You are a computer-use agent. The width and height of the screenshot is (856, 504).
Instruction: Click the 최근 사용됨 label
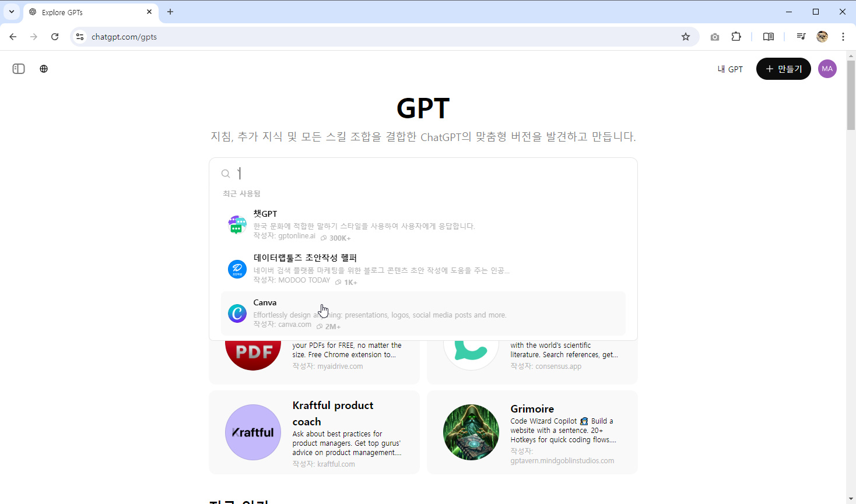point(241,193)
